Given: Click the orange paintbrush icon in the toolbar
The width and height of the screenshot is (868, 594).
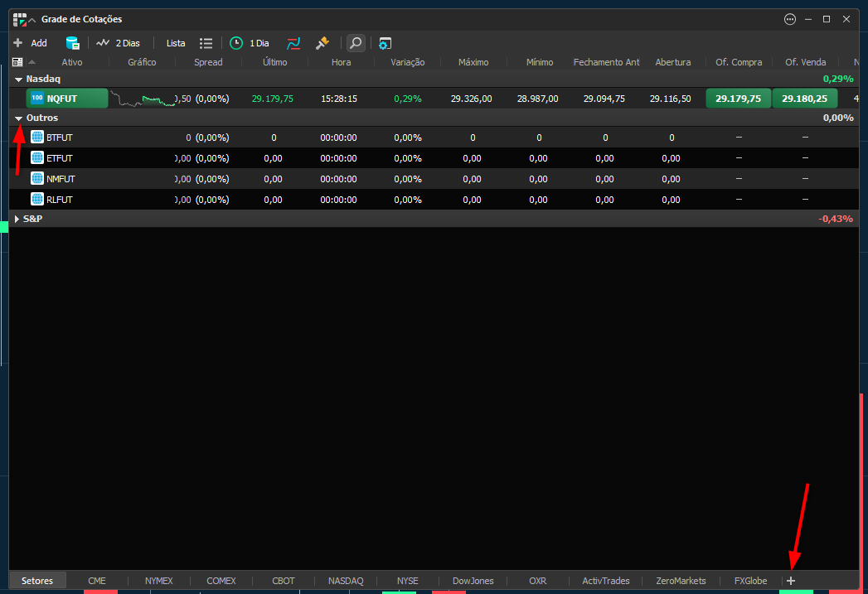Looking at the screenshot, I should 322,43.
